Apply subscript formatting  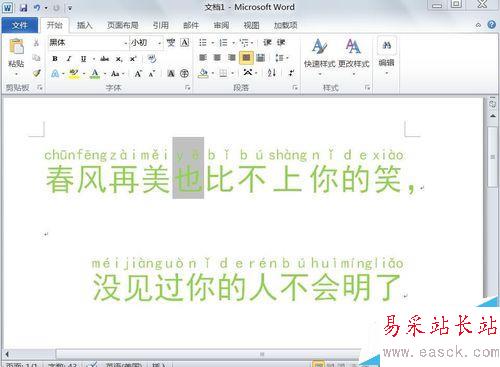point(119,59)
